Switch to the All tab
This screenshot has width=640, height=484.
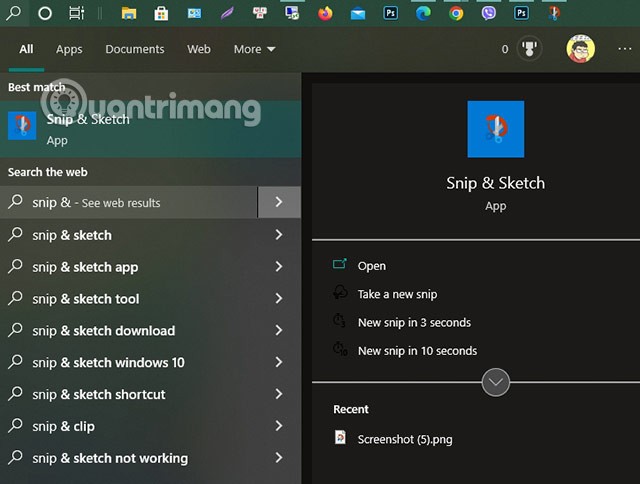point(26,49)
